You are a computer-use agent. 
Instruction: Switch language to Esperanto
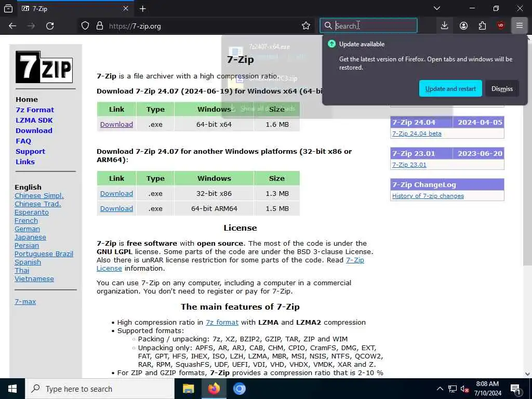(32, 212)
